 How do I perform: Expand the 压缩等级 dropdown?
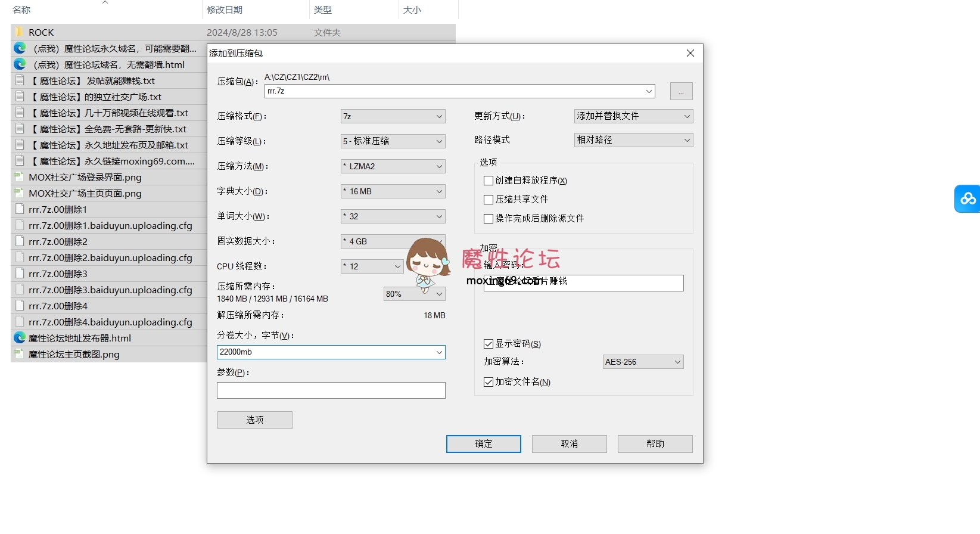click(x=393, y=141)
